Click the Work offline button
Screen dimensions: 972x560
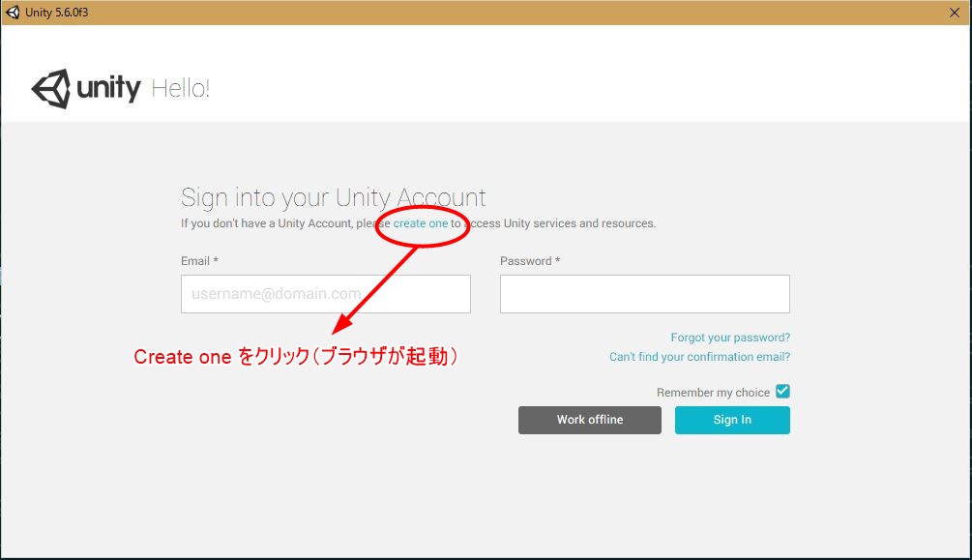click(590, 420)
